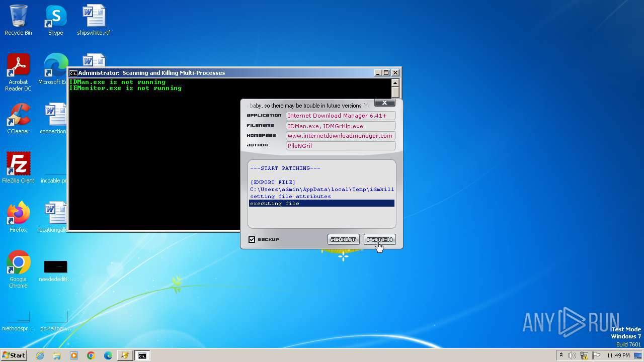Click the command prompt scrollbar thumb
Screen dimensions: 644x362
(395, 93)
